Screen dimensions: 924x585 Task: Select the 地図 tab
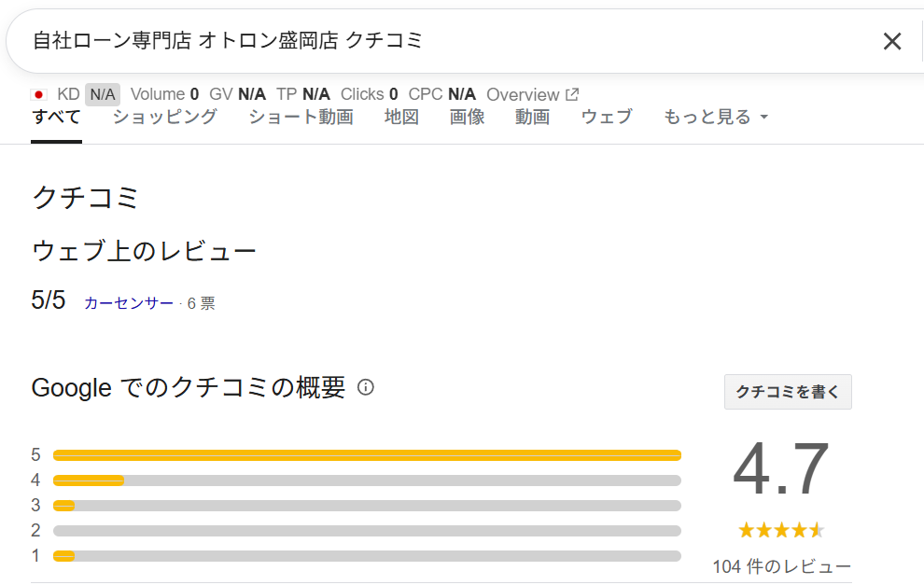(401, 117)
